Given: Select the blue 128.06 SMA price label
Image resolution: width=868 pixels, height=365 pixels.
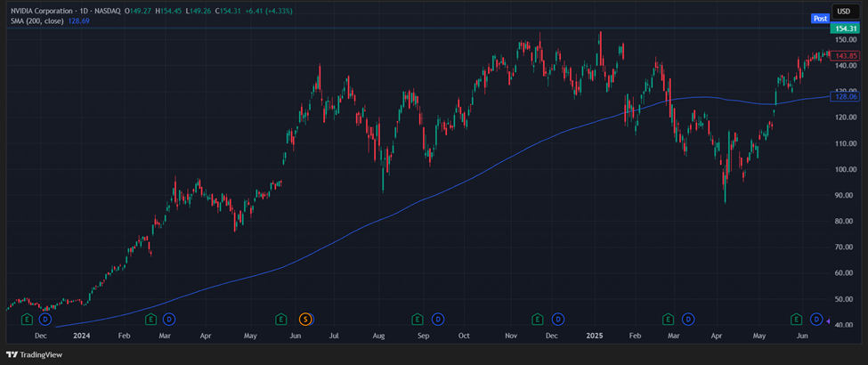Looking at the screenshot, I should 845,96.
